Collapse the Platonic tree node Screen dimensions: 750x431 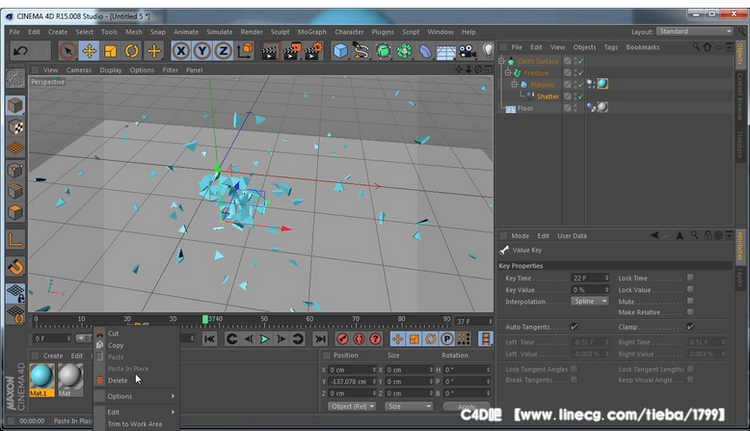[x=514, y=85]
